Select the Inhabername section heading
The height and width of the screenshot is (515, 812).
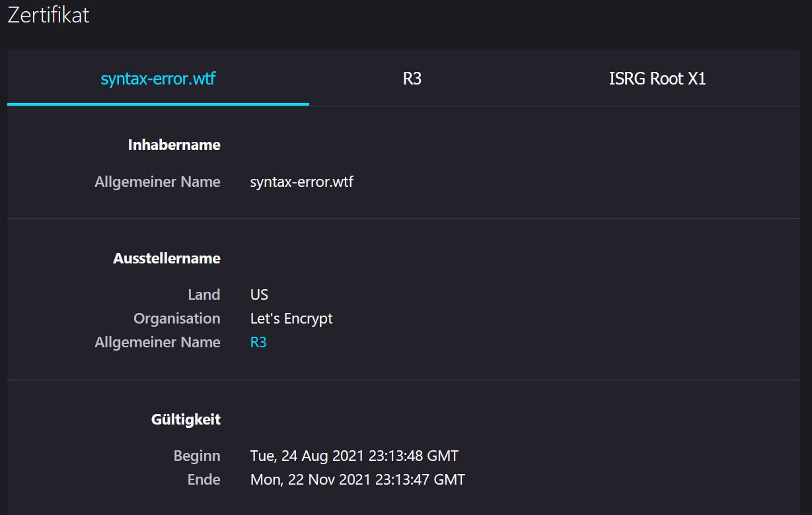point(174,145)
